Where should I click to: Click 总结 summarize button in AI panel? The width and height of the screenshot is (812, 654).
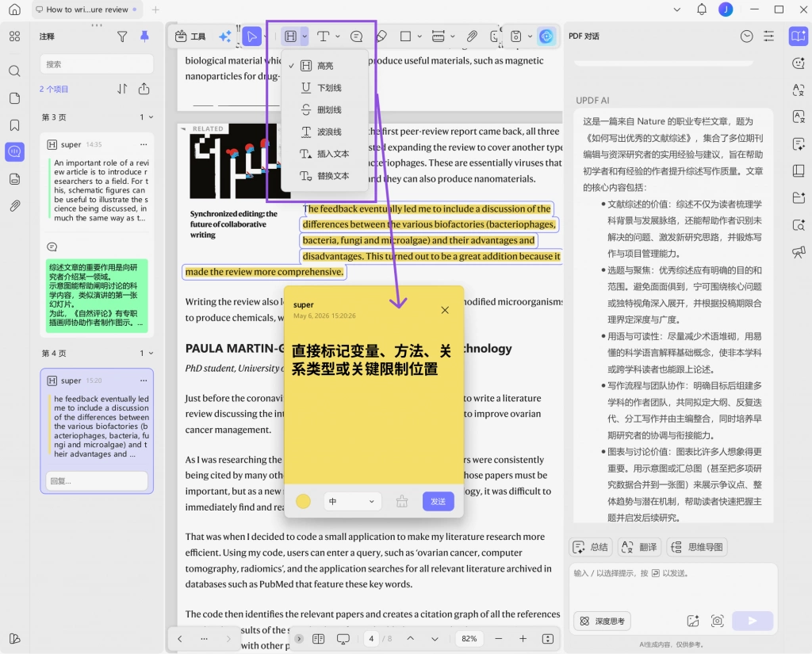(591, 547)
